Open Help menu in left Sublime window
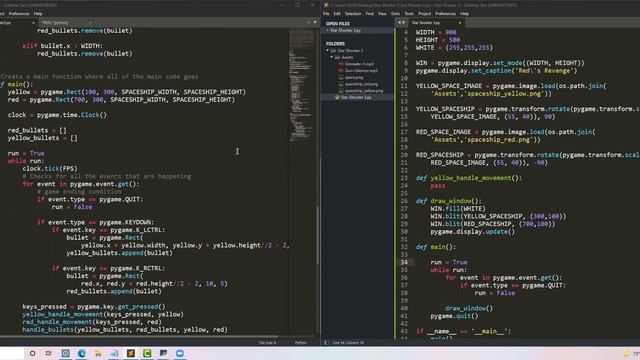This screenshot has height=360, width=640. pos(38,13)
